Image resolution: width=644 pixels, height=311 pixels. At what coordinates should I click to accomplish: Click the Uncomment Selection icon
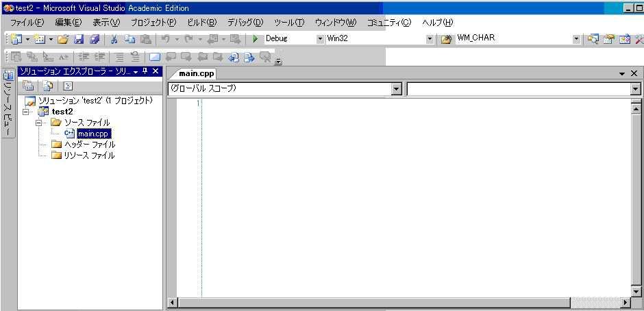(x=135, y=57)
